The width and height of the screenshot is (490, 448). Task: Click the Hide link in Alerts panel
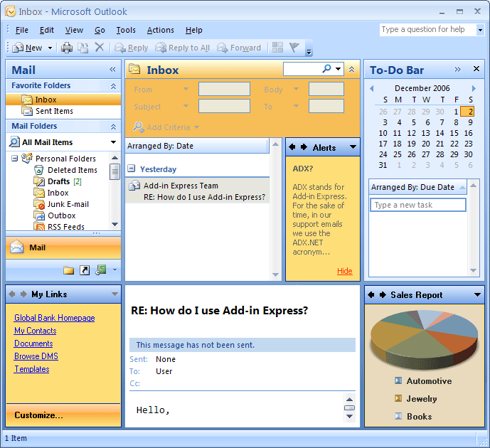[x=344, y=271]
